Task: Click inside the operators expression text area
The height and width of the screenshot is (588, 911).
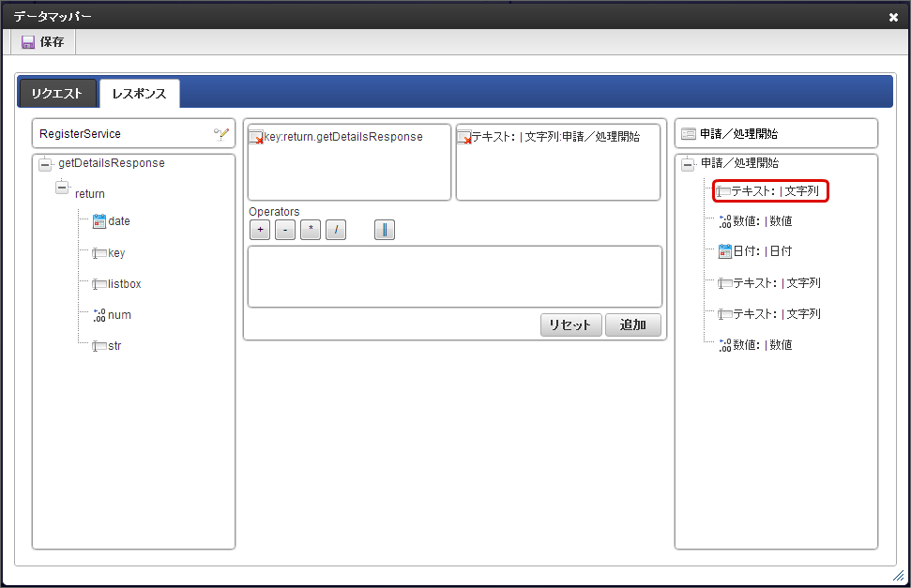Action: 455,277
